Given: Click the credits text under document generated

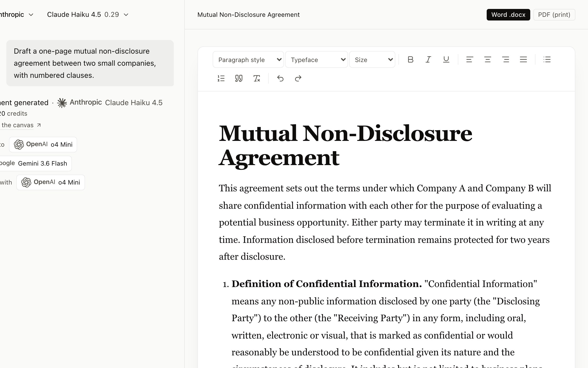Looking at the screenshot, I should 14,114.
